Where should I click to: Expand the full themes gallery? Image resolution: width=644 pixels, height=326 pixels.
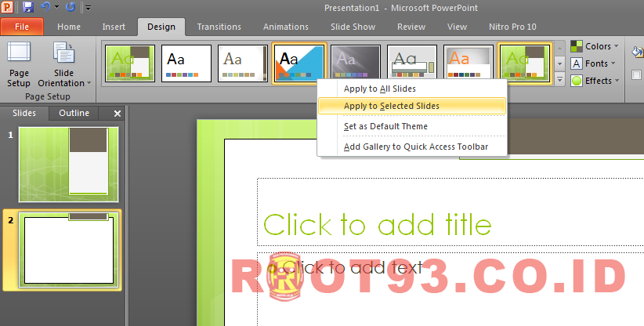pos(559,79)
